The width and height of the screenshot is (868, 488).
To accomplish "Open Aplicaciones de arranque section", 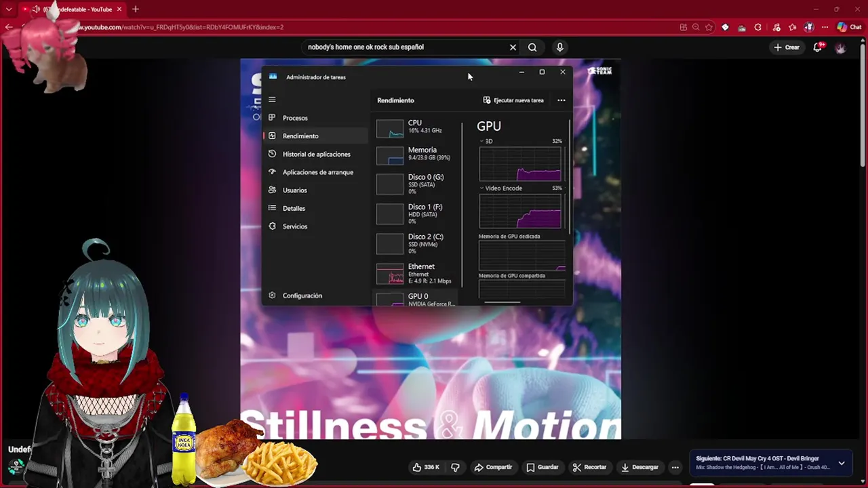I will tap(315, 172).
